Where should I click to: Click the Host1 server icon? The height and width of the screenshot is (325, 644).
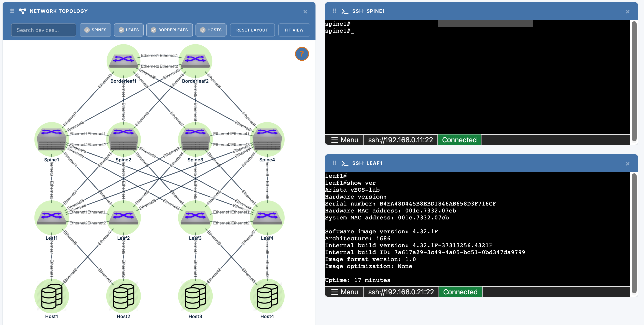click(x=51, y=296)
